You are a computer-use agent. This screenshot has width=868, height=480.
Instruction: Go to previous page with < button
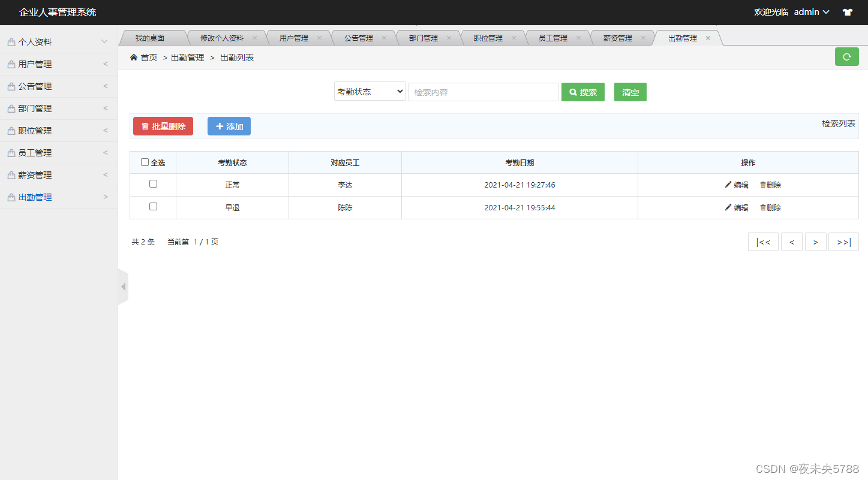coord(792,242)
